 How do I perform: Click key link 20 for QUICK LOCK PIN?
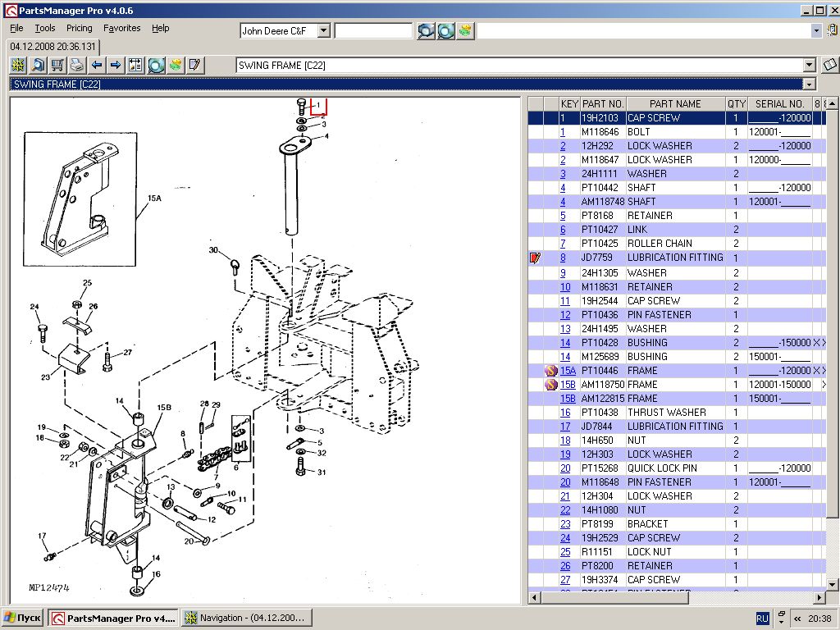tap(565, 468)
